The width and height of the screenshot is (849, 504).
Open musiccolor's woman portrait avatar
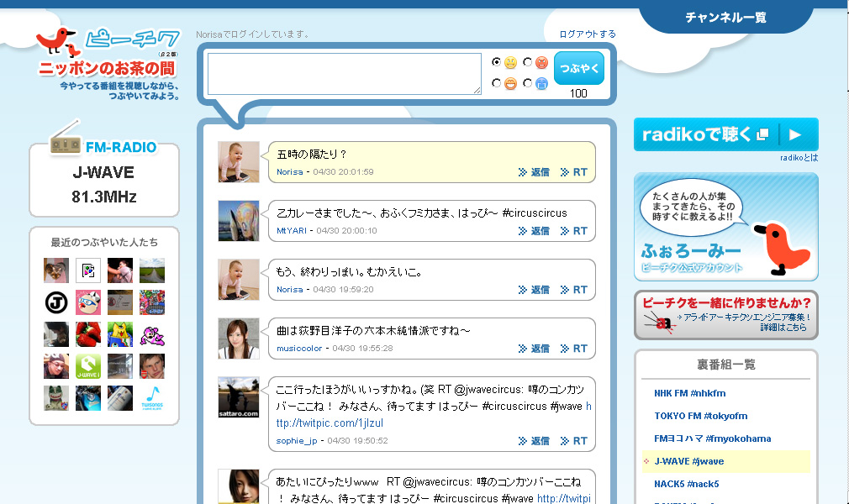point(239,339)
